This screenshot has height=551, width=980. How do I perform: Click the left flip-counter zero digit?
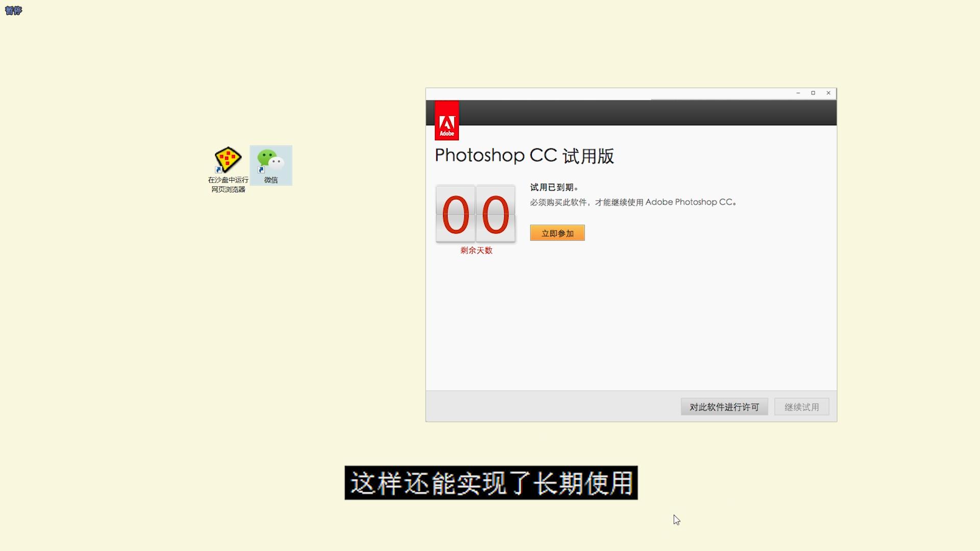455,214
